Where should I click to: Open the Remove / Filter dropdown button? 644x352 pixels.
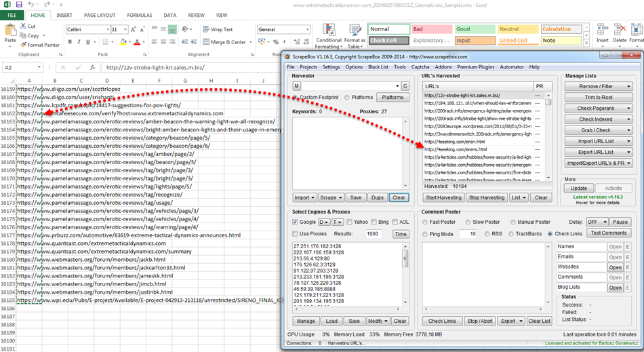click(x=599, y=86)
